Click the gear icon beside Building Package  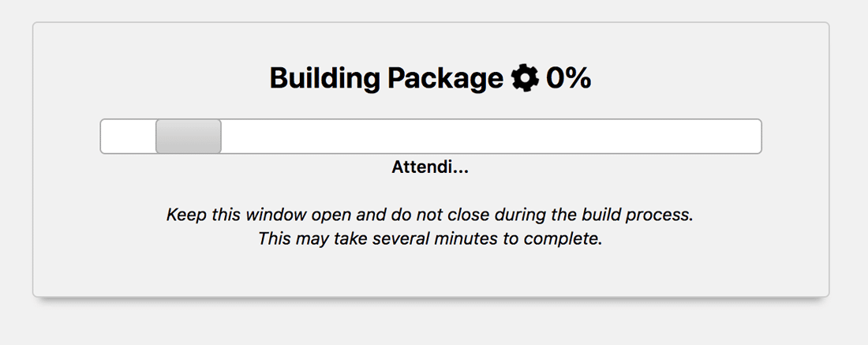[x=525, y=78]
